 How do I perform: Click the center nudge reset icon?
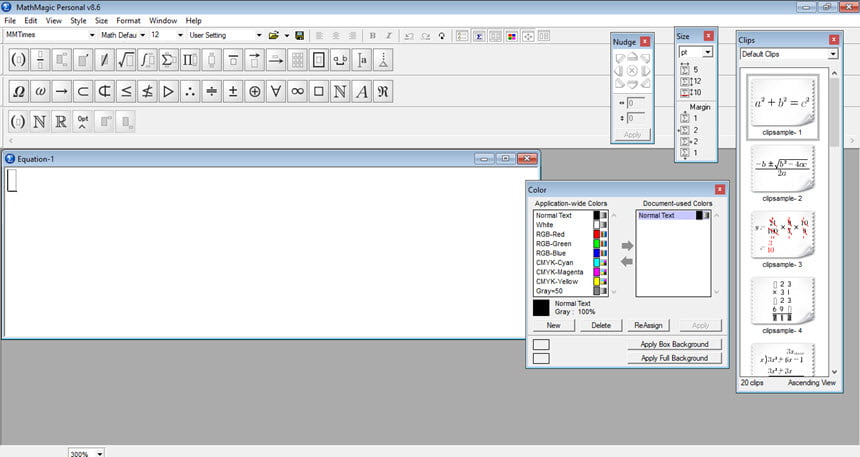(632, 71)
